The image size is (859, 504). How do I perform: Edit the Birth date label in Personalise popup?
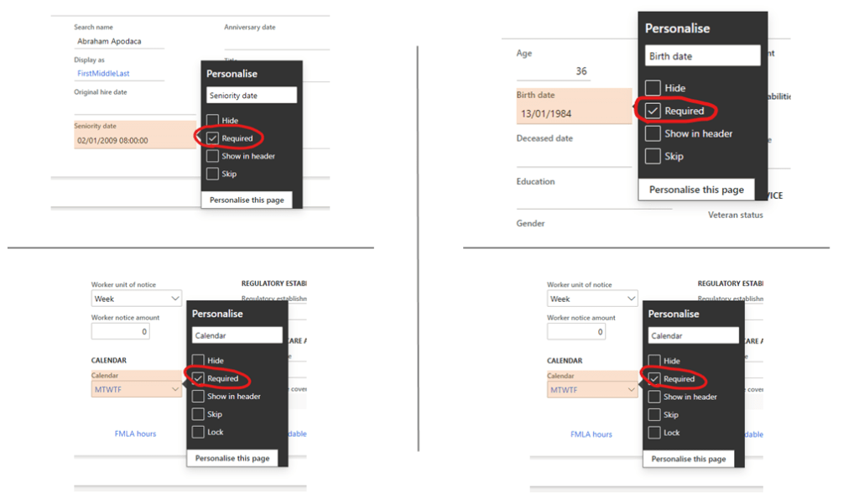coord(703,56)
